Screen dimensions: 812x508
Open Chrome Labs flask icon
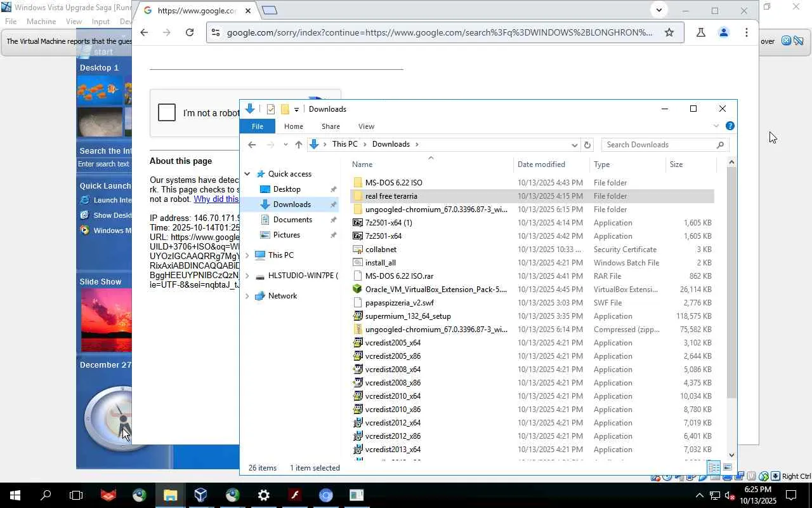tap(701, 32)
